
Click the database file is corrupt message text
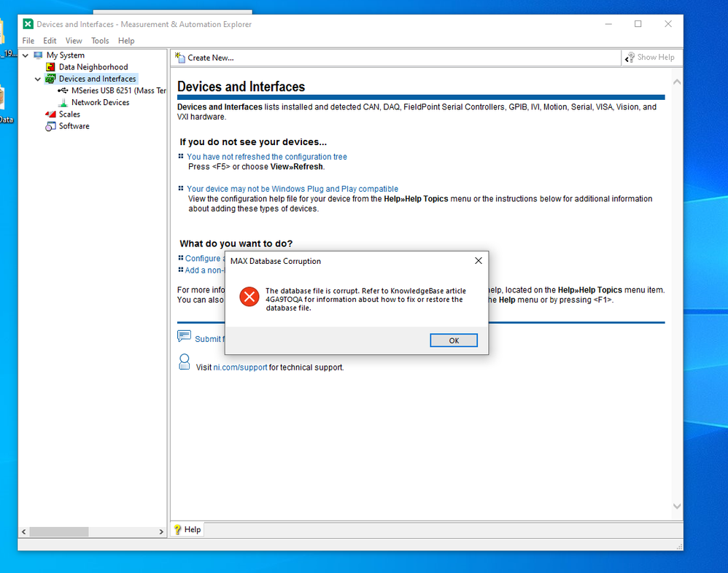(365, 300)
